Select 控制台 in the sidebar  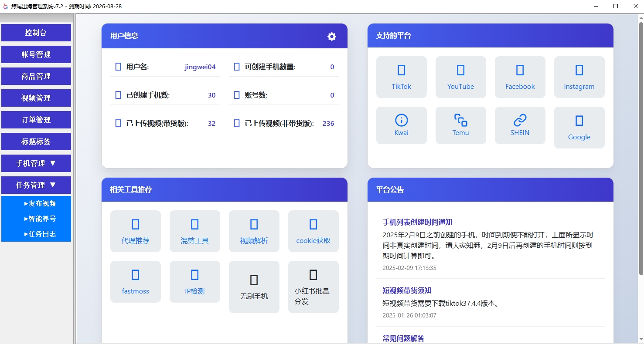(36, 33)
